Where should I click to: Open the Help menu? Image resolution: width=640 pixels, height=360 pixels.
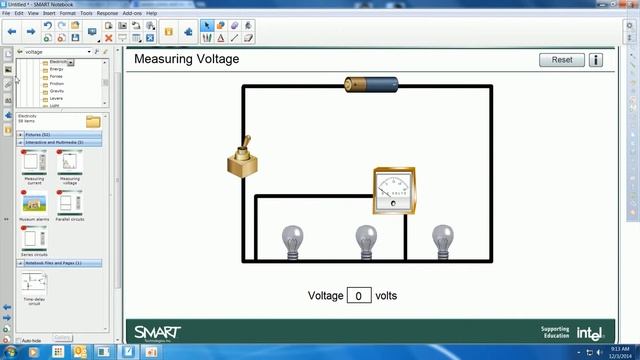(151, 13)
